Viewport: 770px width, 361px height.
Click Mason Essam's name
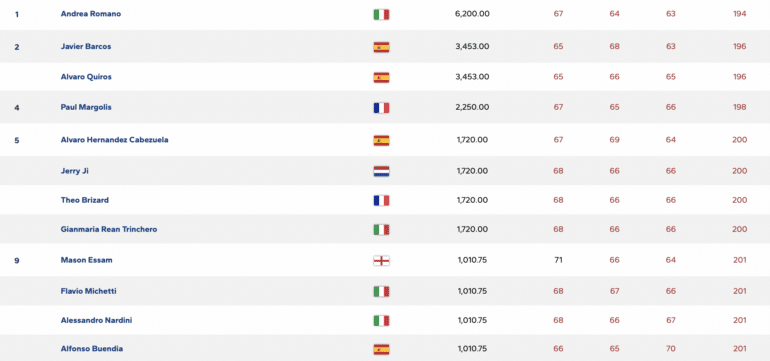[86, 260]
